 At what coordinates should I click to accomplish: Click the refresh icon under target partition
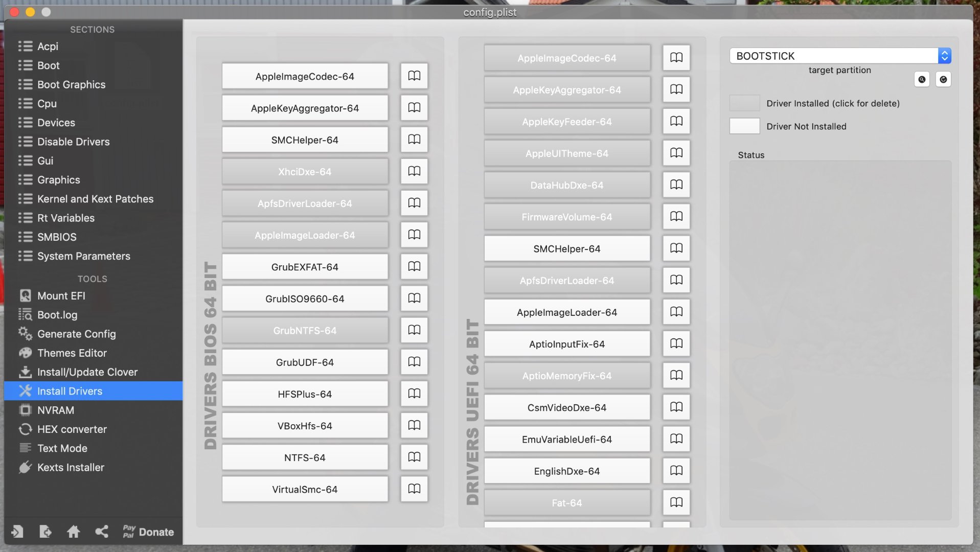point(943,79)
